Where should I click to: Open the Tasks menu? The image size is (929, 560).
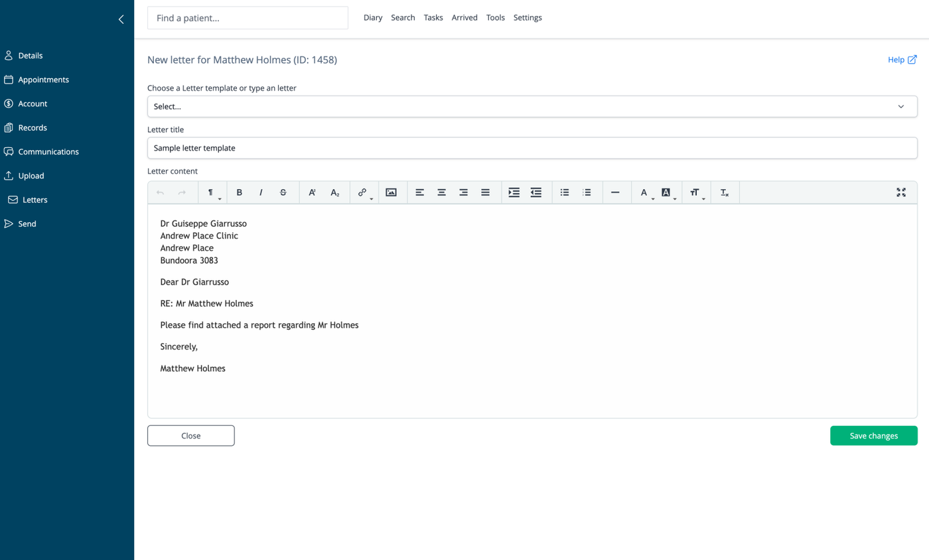point(433,18)
